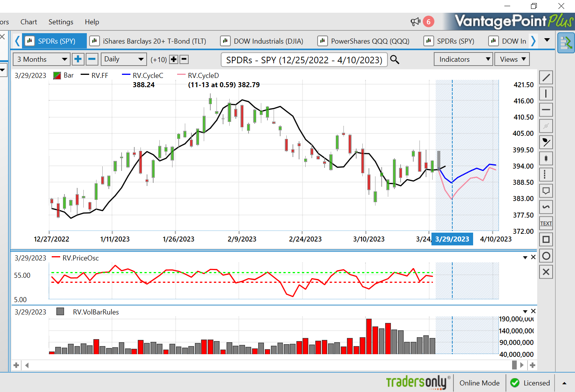
Task: Click the grayed-out link tool icon
Action: point(546,126)
